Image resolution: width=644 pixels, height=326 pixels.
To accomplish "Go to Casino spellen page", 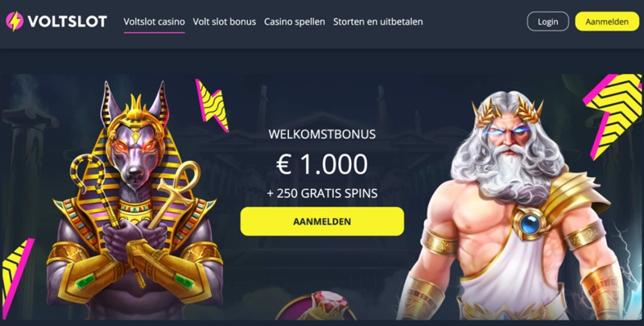I will point(295,22).
